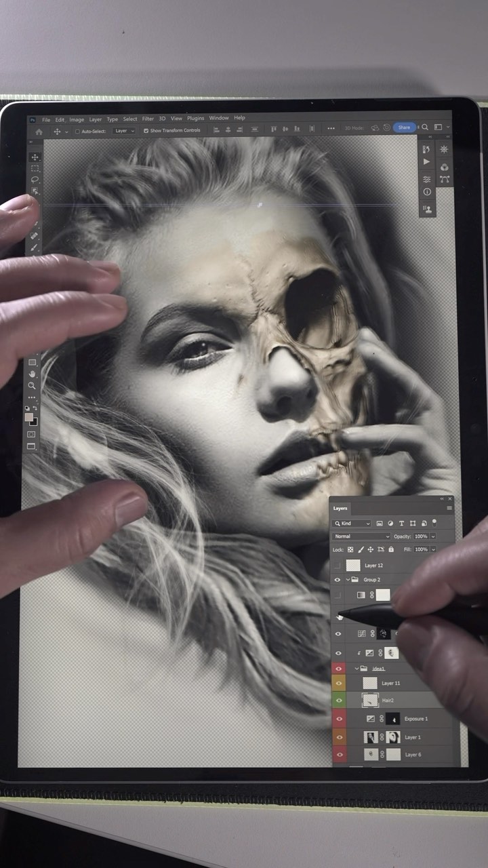
Task: Lock position move icon
Action: coord(371,549)
